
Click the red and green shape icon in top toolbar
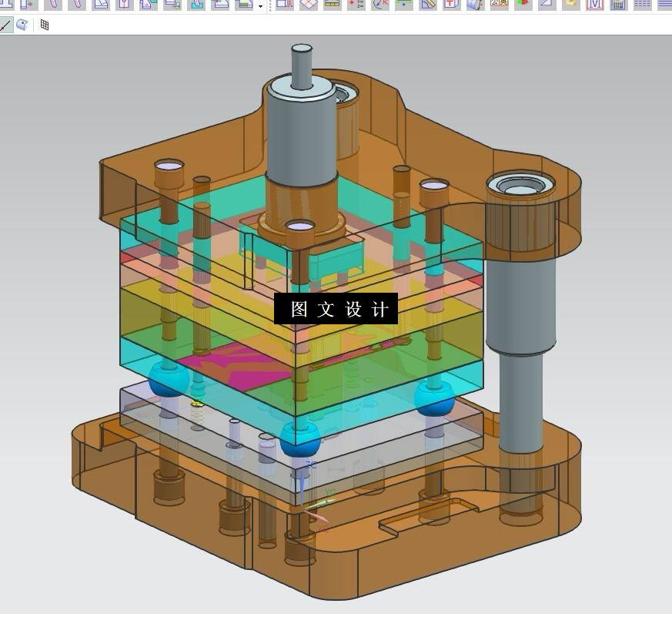523,5
